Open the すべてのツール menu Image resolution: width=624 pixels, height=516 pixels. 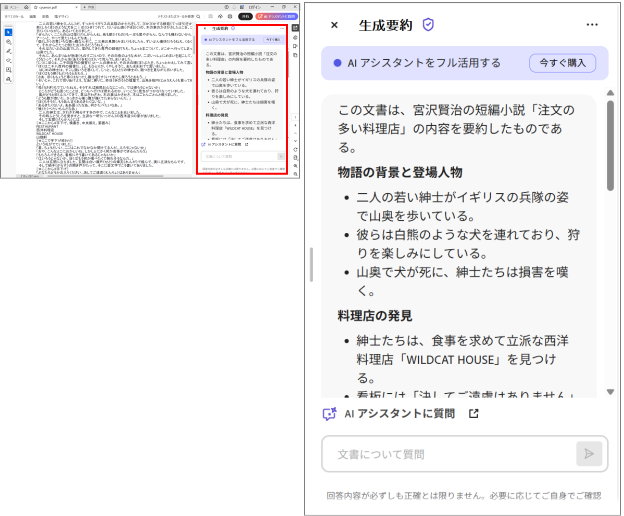(14, 17)
